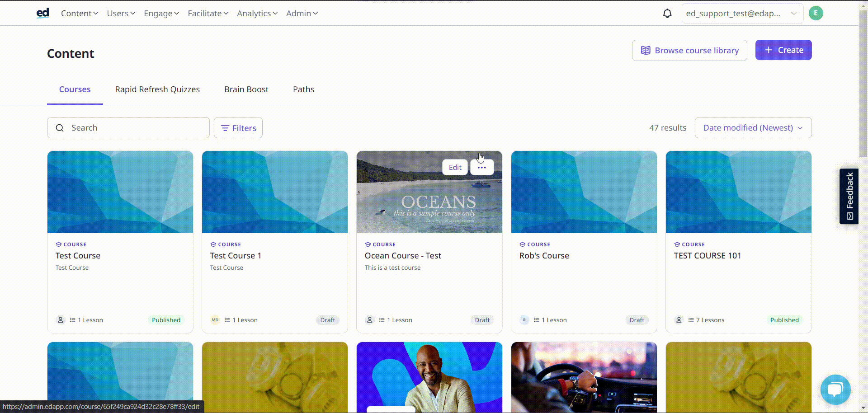This screenshot has width=868, height=413.
Task: Open the sort by Date modified dropdown
Action: tap(753, 128)
